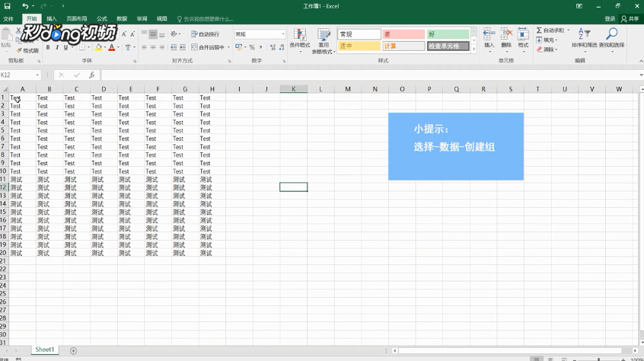Click the zoom slider at bottom right
This screenshot has width=644, height=361.
tap(598, 359)
